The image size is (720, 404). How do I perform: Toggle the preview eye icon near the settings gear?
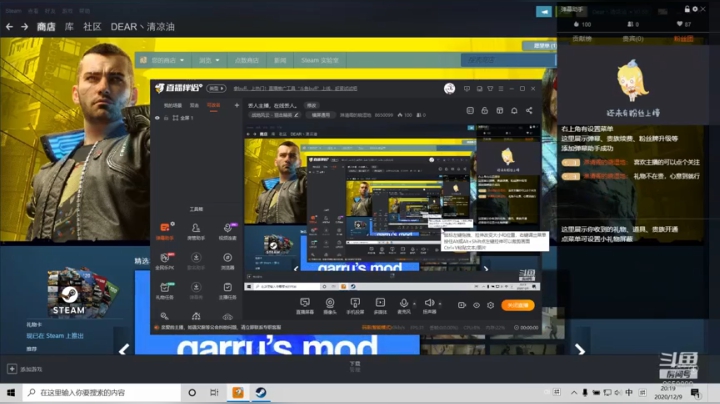[477, 305]
